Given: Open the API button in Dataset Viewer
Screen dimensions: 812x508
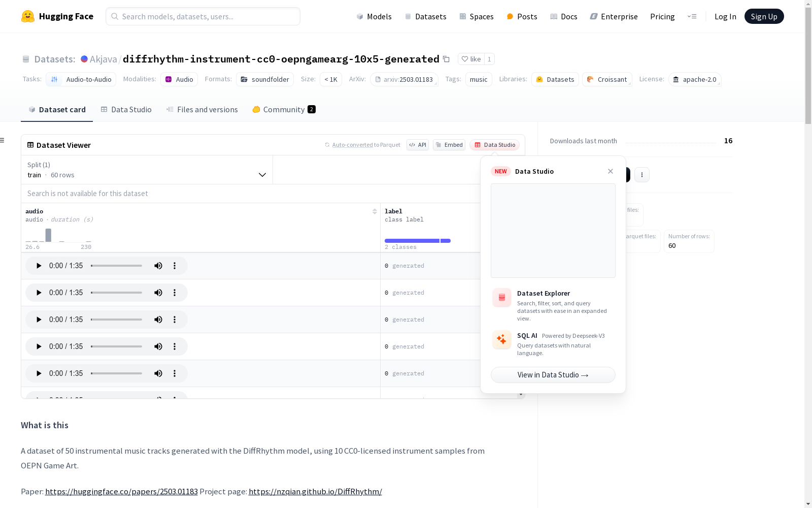Looking at the screenshot, I should coord(418,145).
